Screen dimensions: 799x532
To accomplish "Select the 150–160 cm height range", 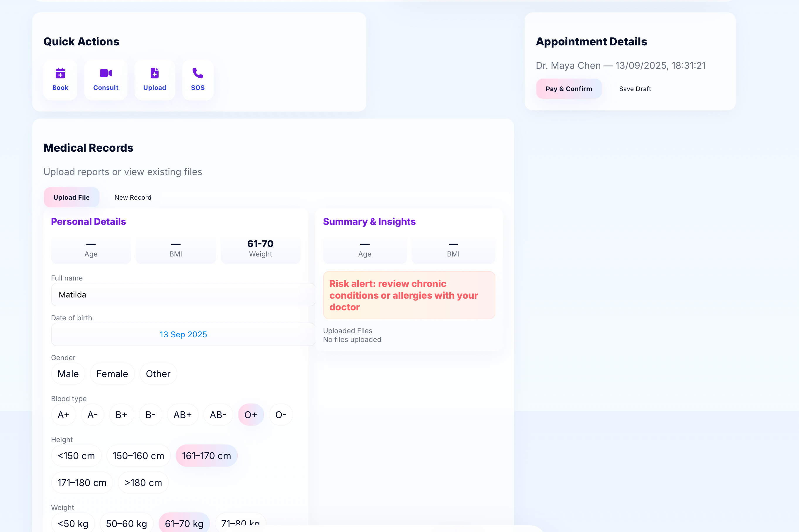I will click(138, 456).
